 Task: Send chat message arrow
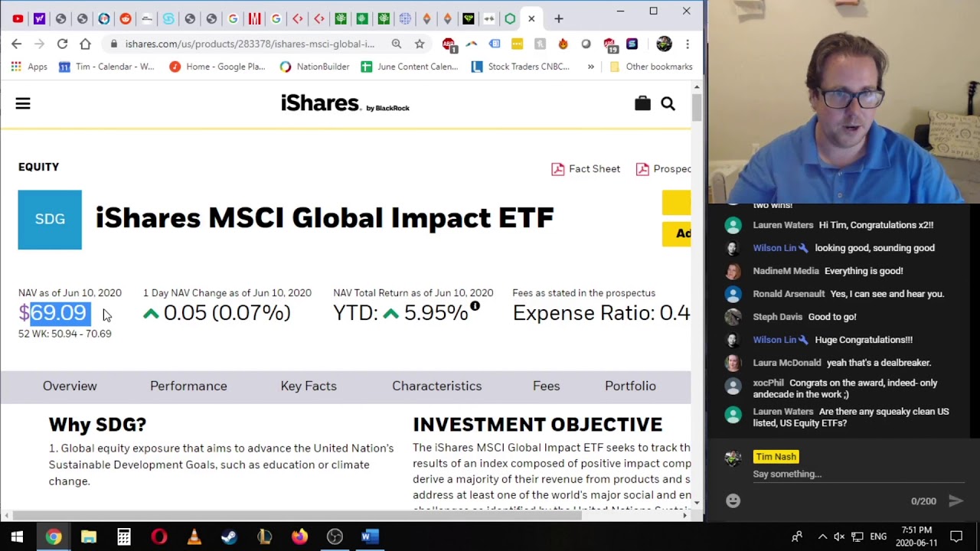point(955,500)
